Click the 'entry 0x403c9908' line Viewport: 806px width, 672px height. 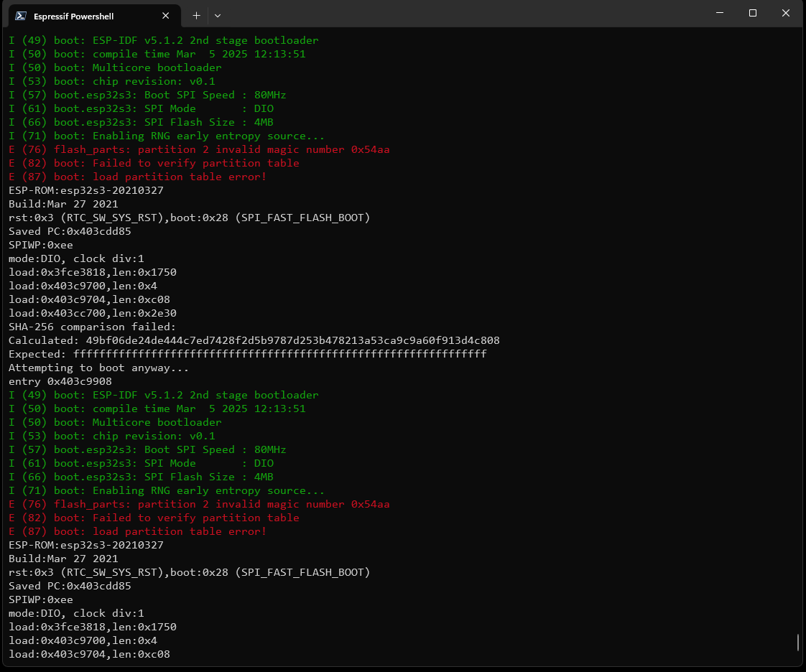click(x=60, y=381)
